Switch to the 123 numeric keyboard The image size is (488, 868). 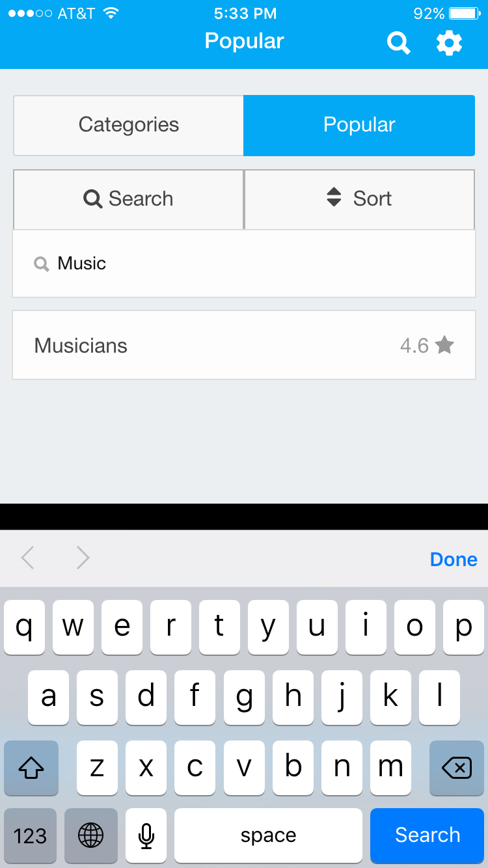(x=30, y=835)
